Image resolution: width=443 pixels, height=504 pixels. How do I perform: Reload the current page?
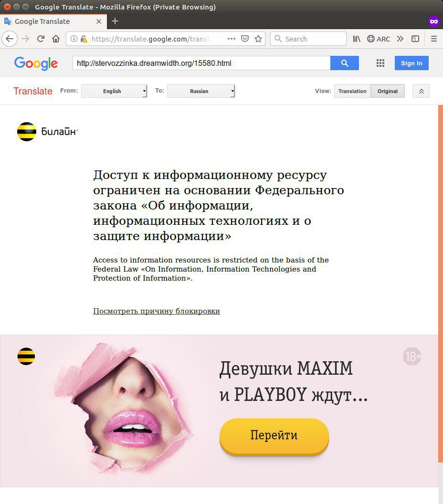pyautogui.click(x=41, y=39)
